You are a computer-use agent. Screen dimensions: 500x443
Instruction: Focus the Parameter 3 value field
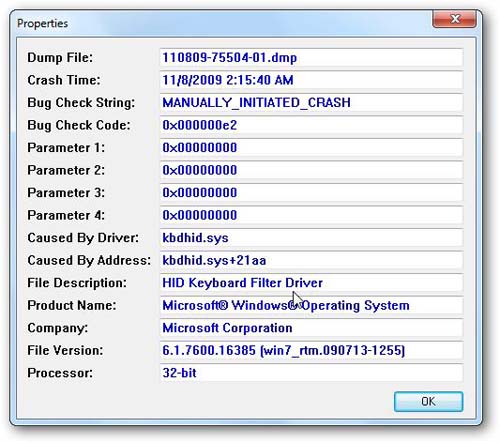(311, 193)
